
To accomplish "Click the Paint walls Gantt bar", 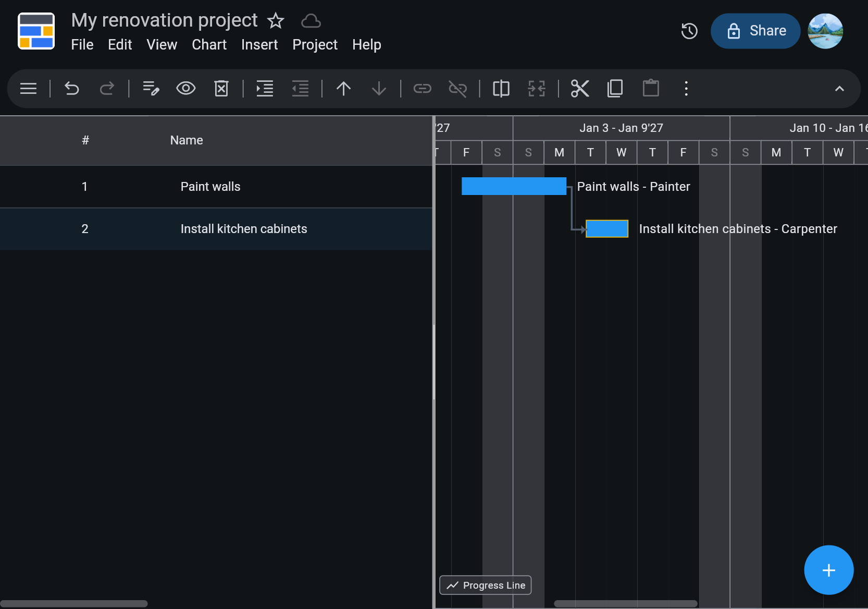I will click(x=514, y=186).
